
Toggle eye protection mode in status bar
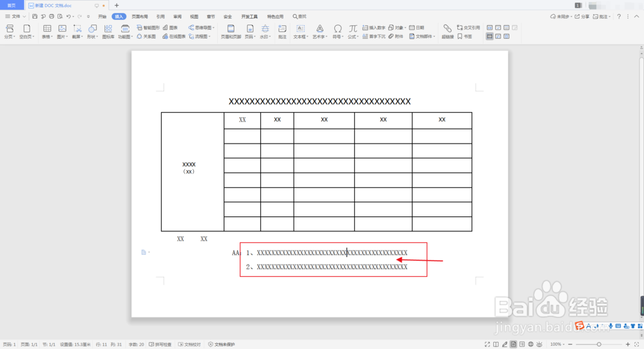click(539, 344)
